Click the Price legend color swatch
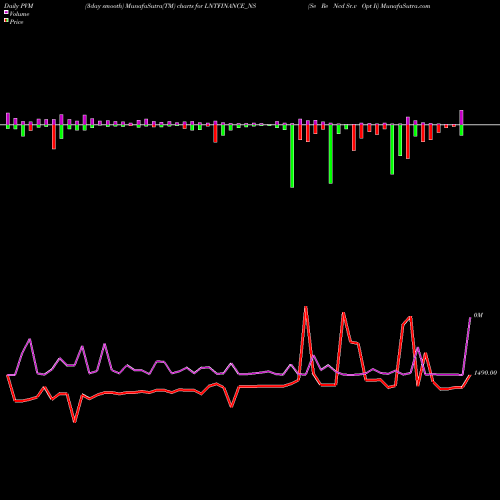 pyautogui.click(x=6, y=21)
